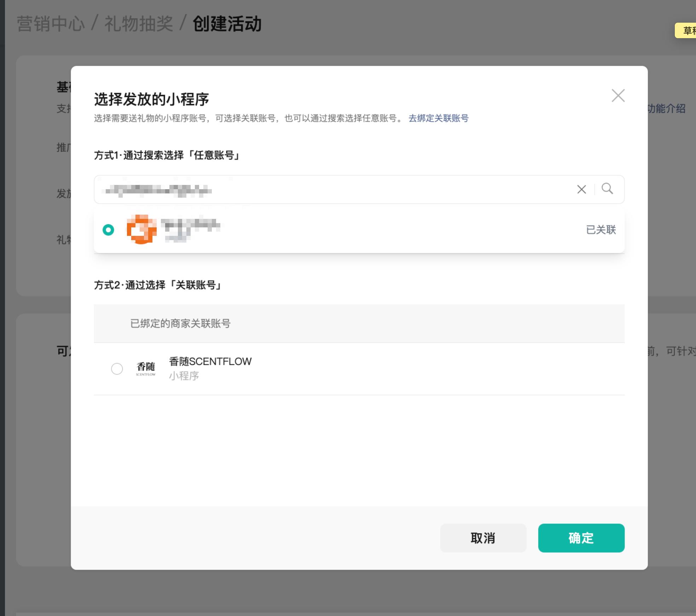Image resolution: width=696 pixels, height=616 pixels.
Task: Open the 功能介绍 link behind dialog
Action: (666, 109)
